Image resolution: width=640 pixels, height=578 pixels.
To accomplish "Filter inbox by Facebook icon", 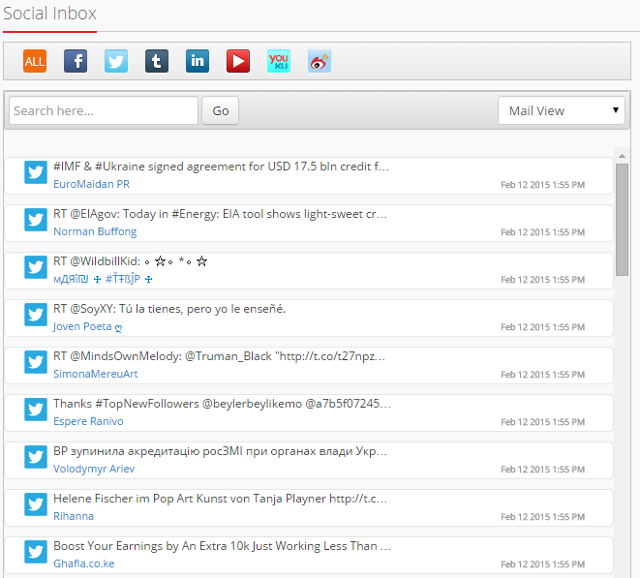I will pyautogui.click(x=76, y=61).
